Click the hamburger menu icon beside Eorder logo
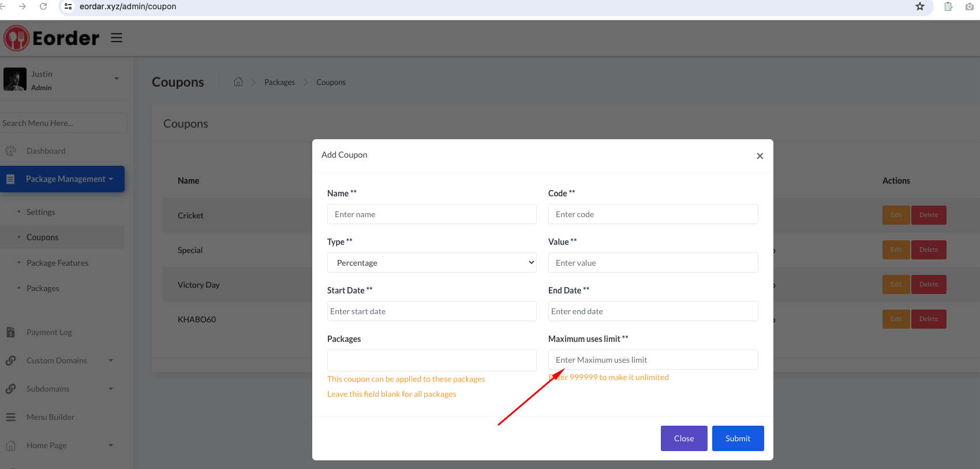The image size is (980, 469). tap(117, 38)
